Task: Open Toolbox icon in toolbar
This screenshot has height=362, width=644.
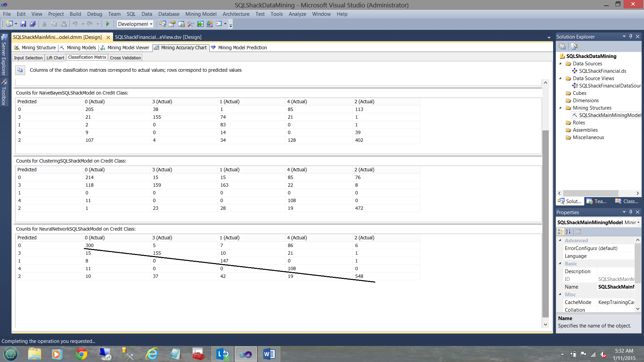Action: point(191,24)
